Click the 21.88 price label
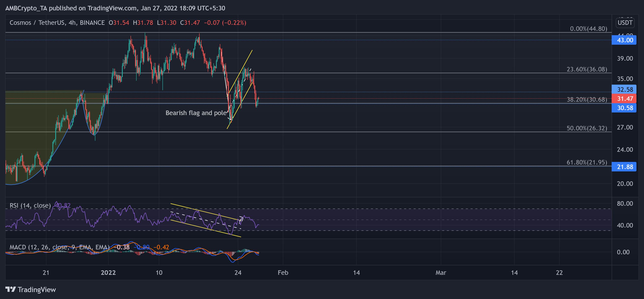 pyautogui.click(x=624, y=167)
